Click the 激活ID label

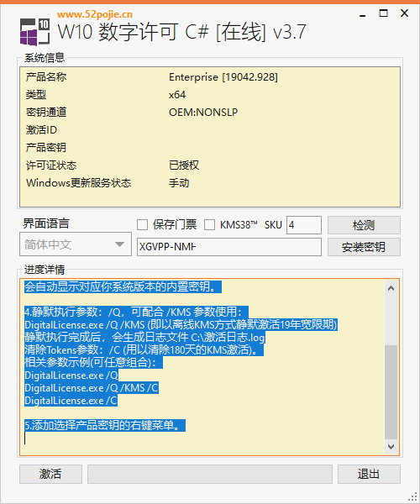coord(41,130)
